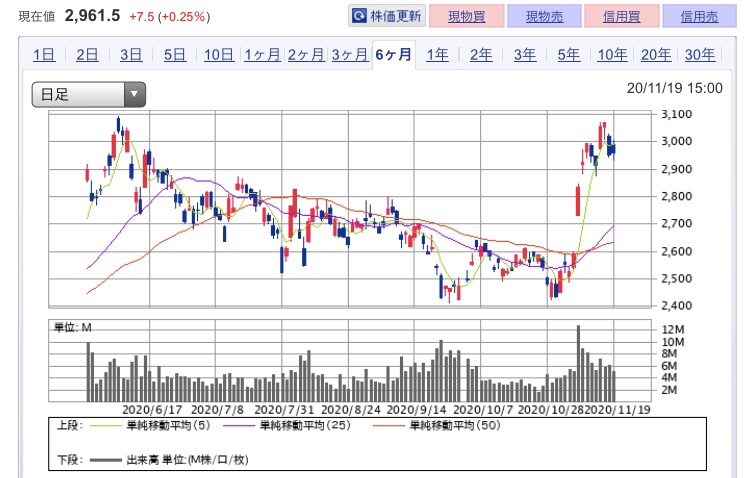The width and height of the screenshot is (750, 478).
Task: Click the 2020/9/14 date axis label
Action: coord(416,410)
